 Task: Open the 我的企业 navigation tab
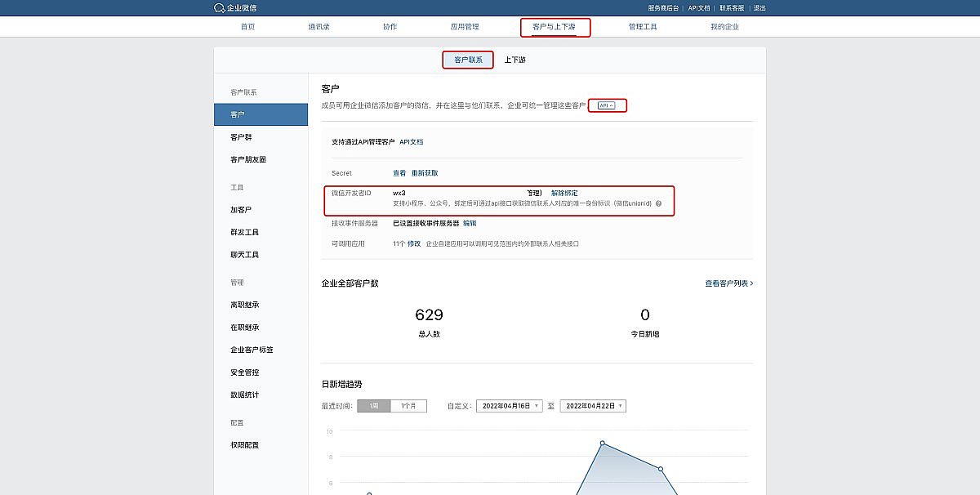(724, 27)
